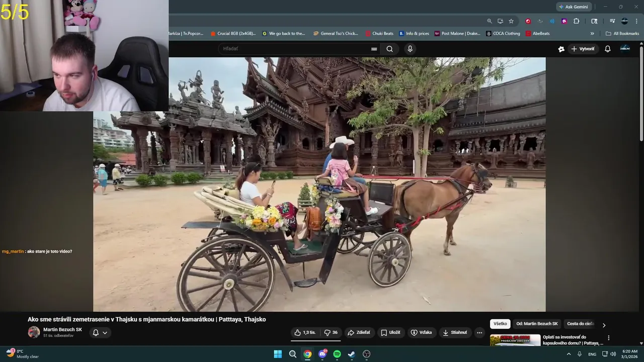Click the sparkle icon left of Vytvoriť

[x=561, y=49]
